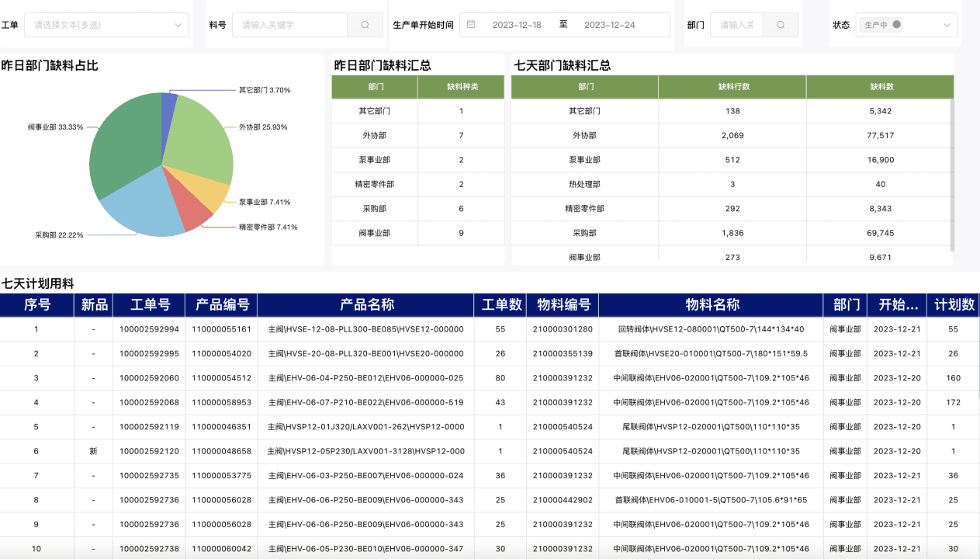980x559 pixels.
Task: Click value 77,517 in seven-day table
Action: point(880,135)
